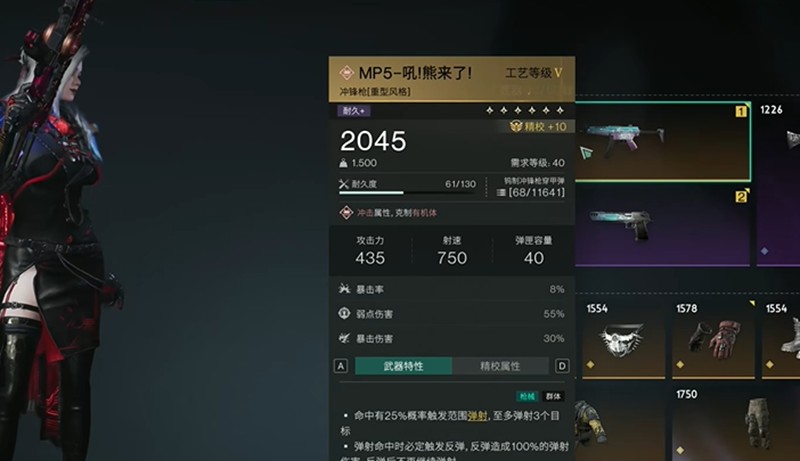The height and width of the screenshot is (461, 800).
Task: Select the 1578 red gloves item
Action: coord(713,339)
